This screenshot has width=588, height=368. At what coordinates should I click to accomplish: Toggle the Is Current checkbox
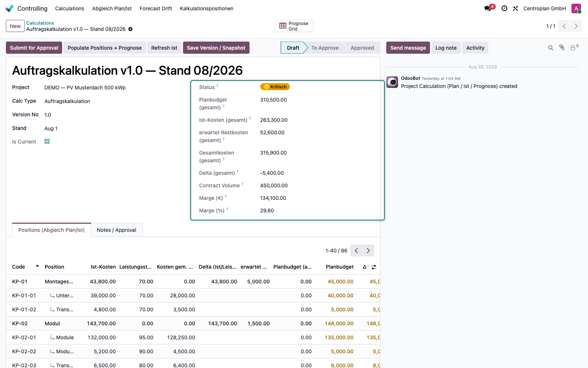pyautogui.click(x=47, y=141)
